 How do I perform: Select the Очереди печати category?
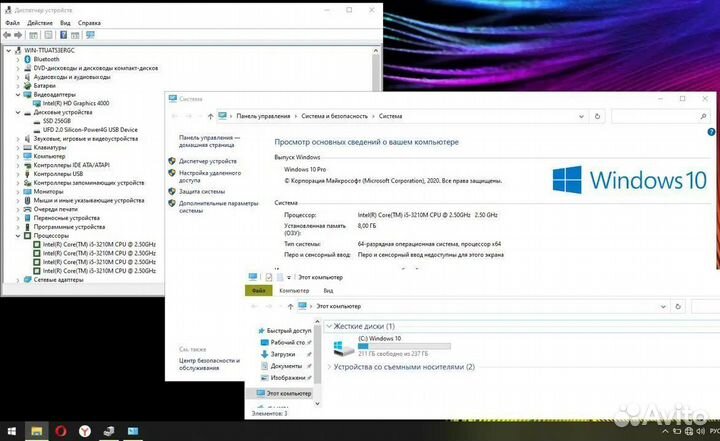pyautogui.click(x=56, y=209)
